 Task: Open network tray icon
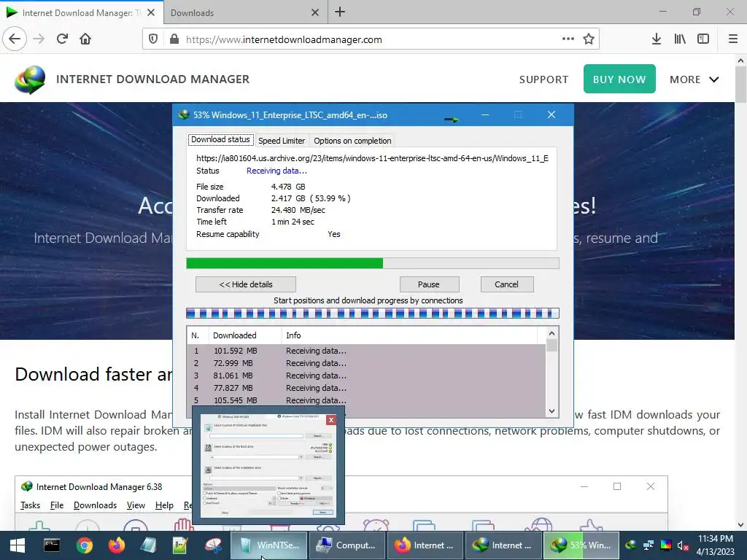pyautogui.click(x=649, y=545)
